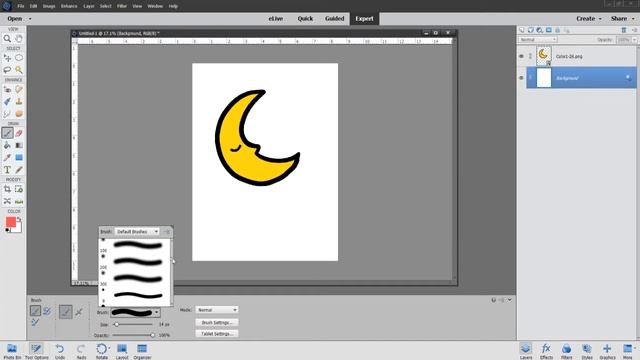Select the Red Eye Removal tool

coord(7,89)
